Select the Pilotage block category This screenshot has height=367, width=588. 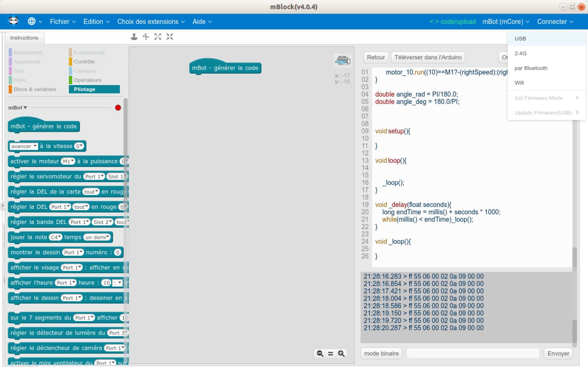[94, 89]
